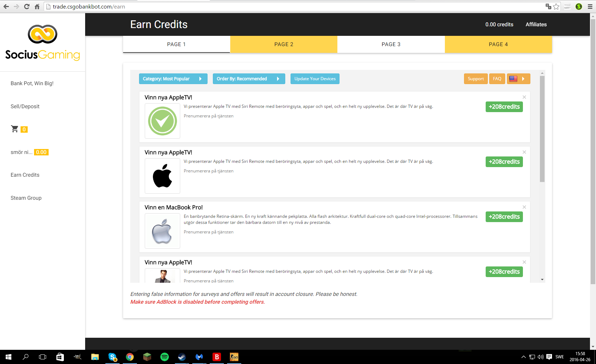Click the Update Your Devices button
Screen dimensions: 596x364
click(x=315, y=79)
